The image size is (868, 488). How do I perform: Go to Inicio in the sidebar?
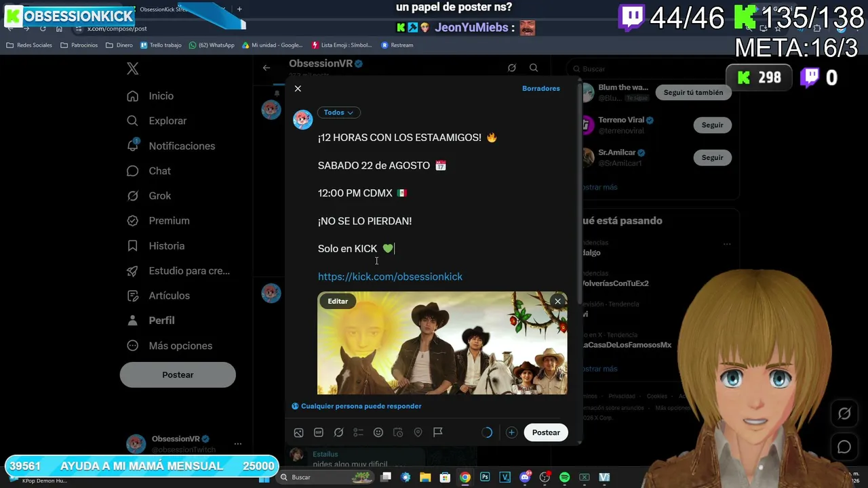(151, 96)
